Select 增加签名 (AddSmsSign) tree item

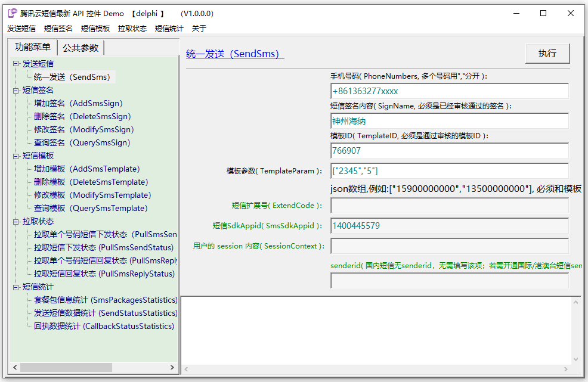coord(78,104)
